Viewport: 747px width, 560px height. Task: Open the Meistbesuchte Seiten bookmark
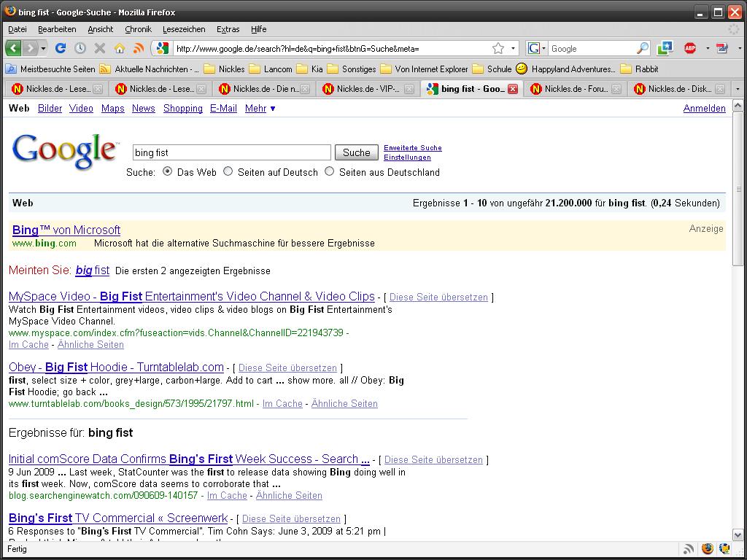pos(50,69)
